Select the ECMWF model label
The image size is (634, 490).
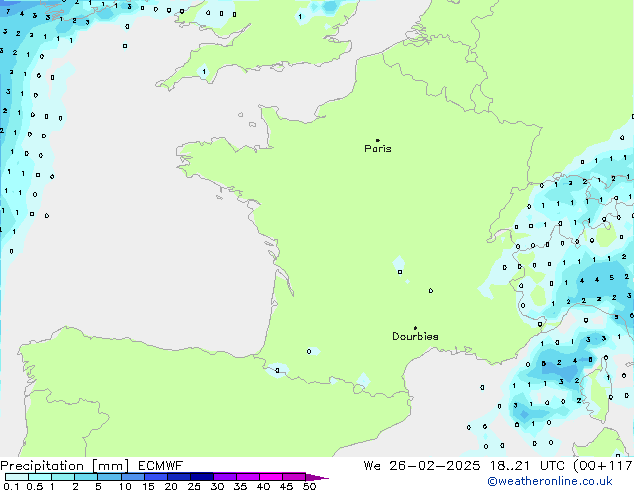tap(161, 466)
